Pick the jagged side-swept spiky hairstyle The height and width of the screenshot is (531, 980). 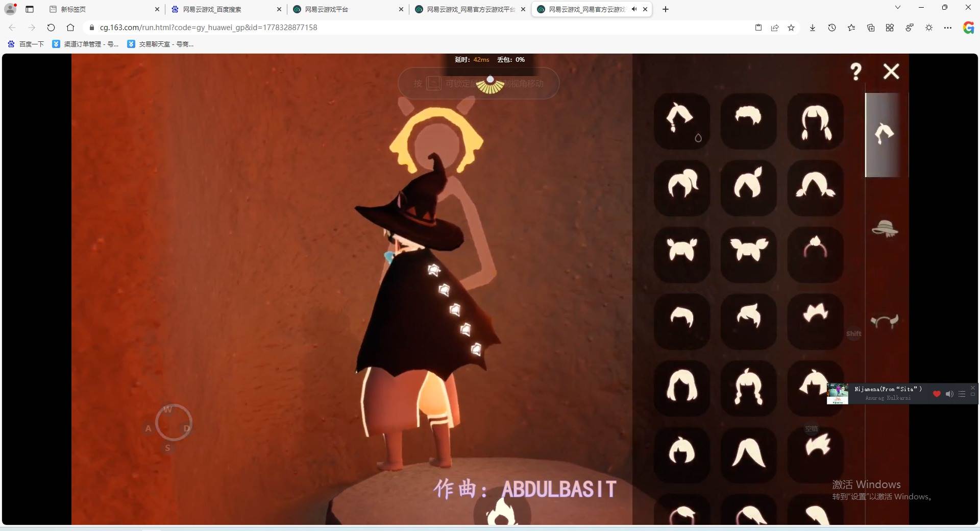(x=815, y=455)
